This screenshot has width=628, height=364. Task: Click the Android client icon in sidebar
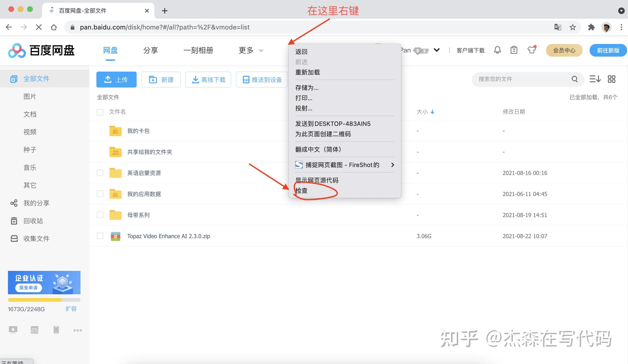click(x=34, y=330)
